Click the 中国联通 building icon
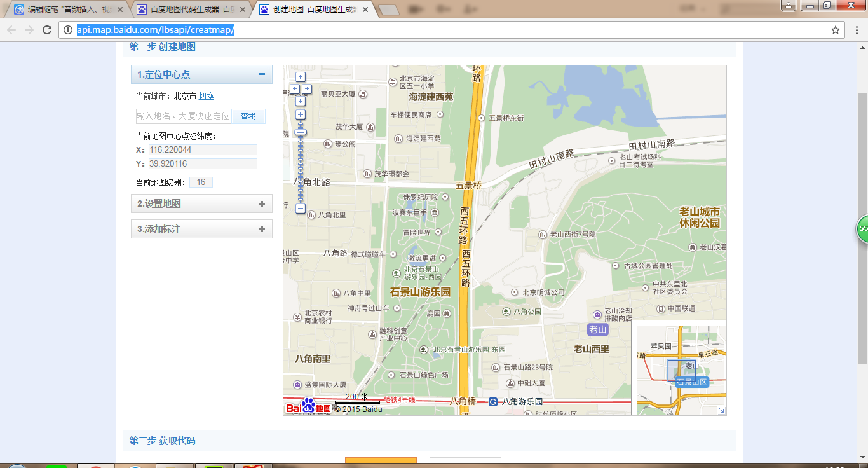 (661, 308)
